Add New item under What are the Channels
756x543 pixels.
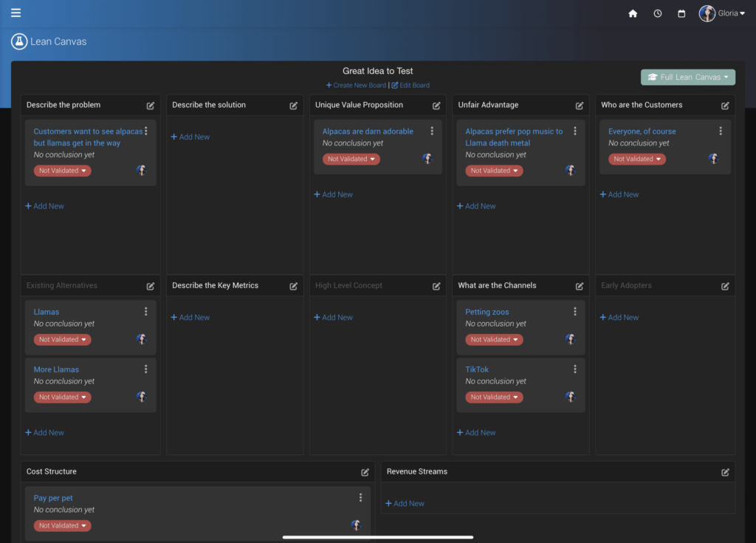pyautogui.click(x=476, y=432)
